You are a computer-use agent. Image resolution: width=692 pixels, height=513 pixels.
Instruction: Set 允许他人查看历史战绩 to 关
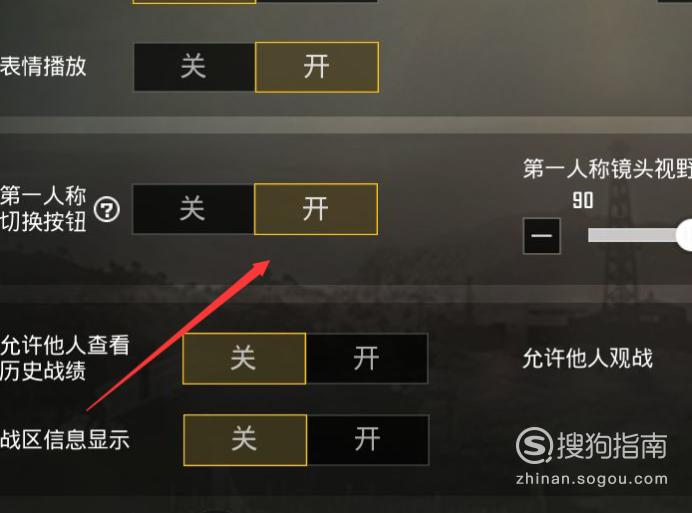tap(244, 358)
